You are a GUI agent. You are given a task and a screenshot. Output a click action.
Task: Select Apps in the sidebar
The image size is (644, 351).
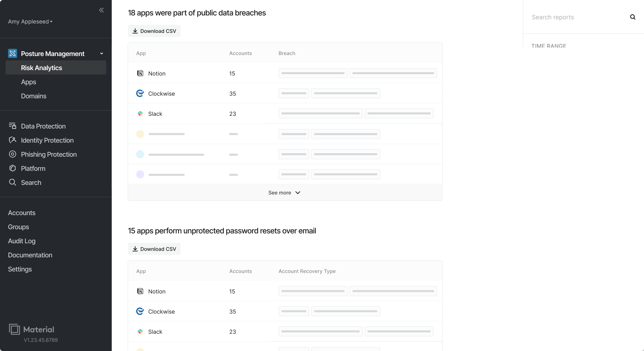29,82
